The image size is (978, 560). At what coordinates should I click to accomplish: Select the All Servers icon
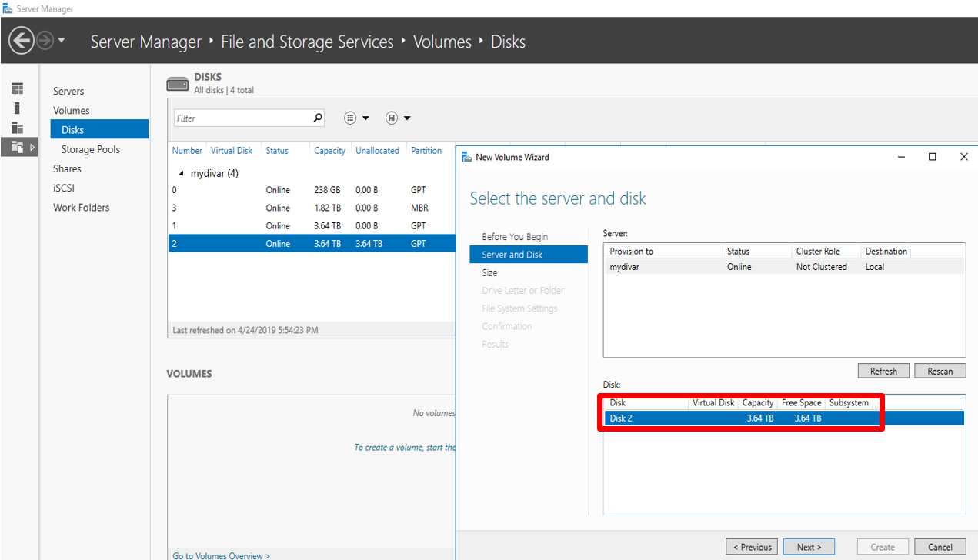coord(17,128)
